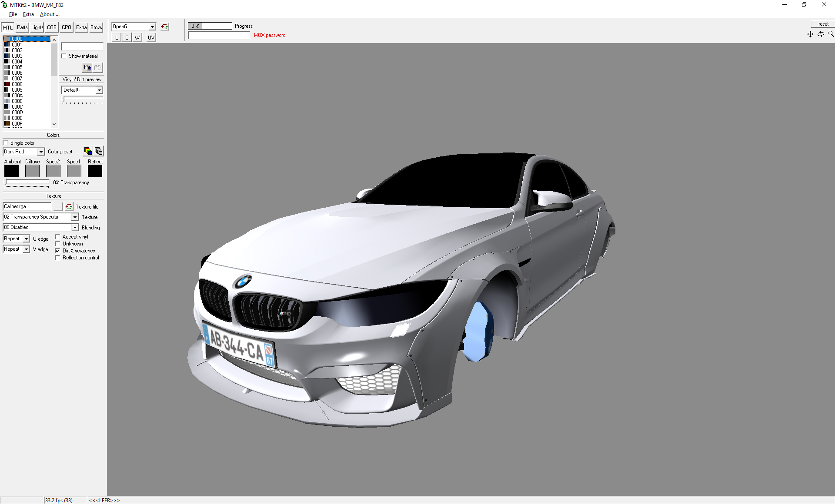Enable the Show material checkbox

click(64, 56)
